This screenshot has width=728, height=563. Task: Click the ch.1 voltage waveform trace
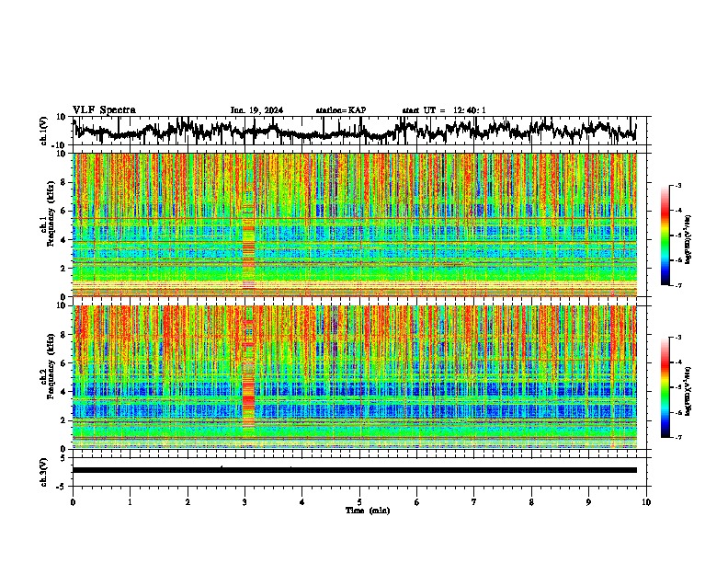354,131
